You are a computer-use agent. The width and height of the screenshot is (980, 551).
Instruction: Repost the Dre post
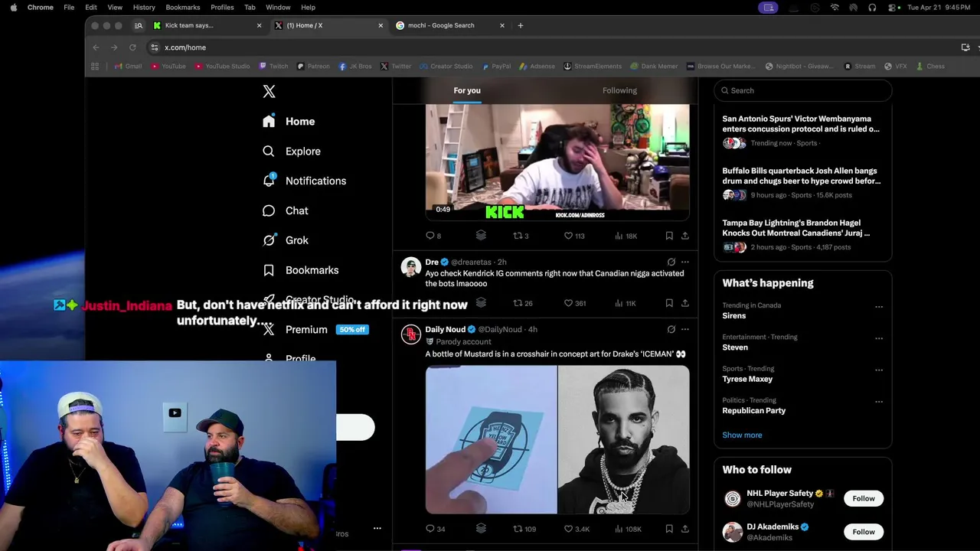[x=523, y=303]
